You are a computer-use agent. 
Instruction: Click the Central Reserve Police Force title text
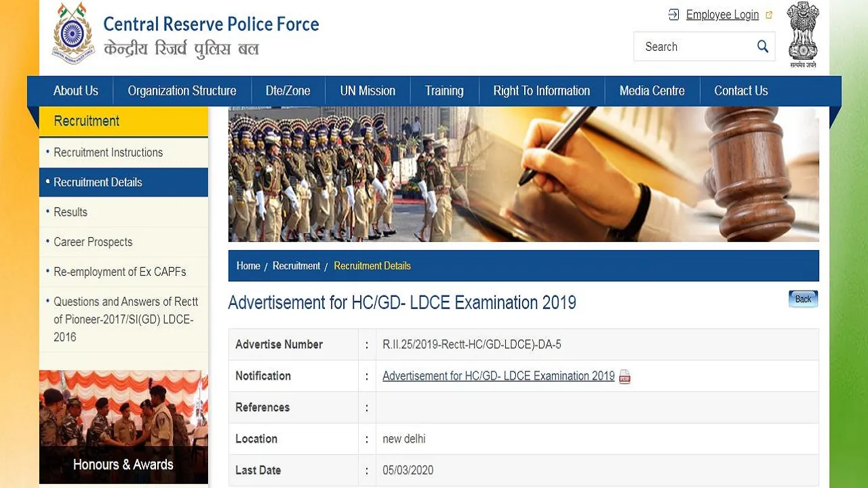211,24
